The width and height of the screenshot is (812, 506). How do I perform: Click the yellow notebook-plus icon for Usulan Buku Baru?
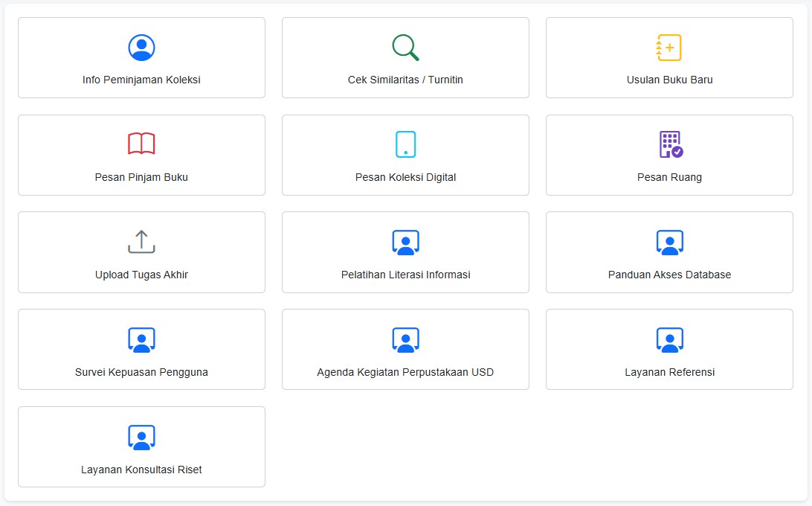669,48
